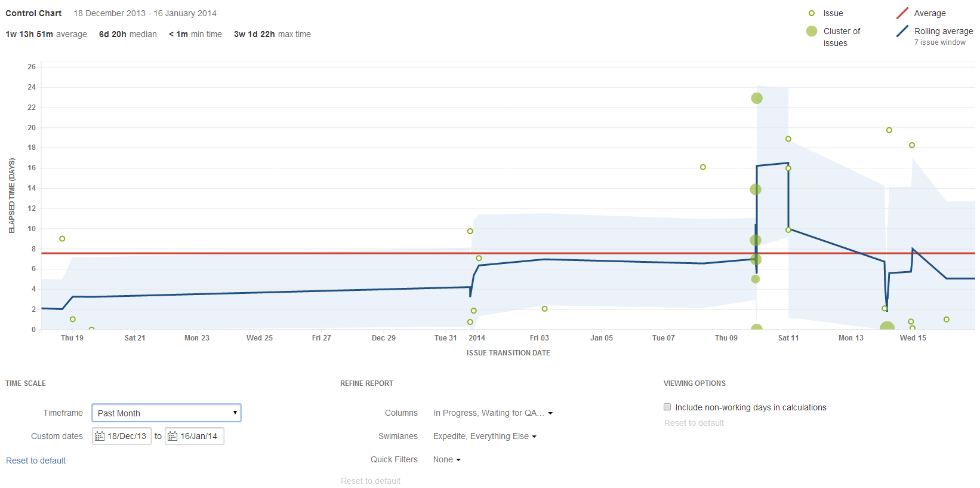Expand the Columns filter dropdown
980x488 pixels.
492,413
